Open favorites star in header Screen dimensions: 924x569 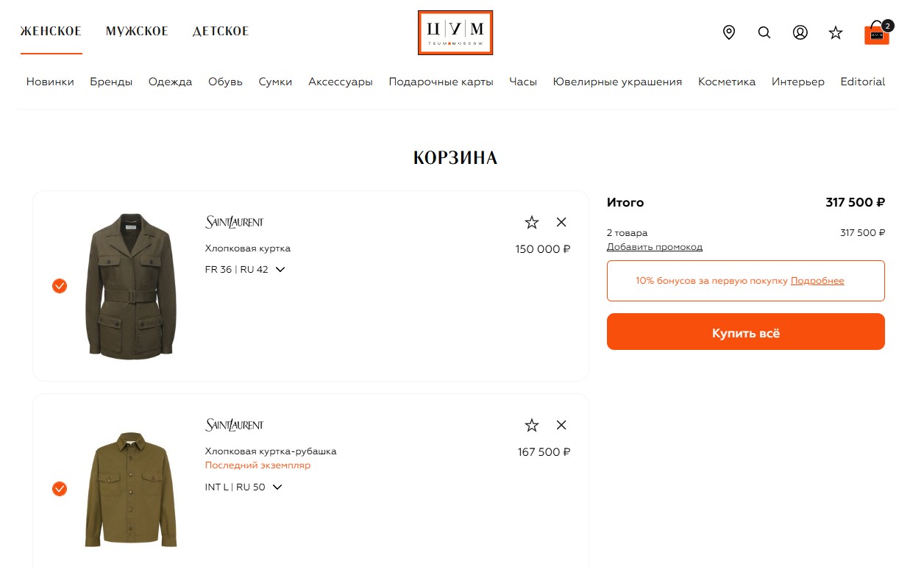[836, 32]
